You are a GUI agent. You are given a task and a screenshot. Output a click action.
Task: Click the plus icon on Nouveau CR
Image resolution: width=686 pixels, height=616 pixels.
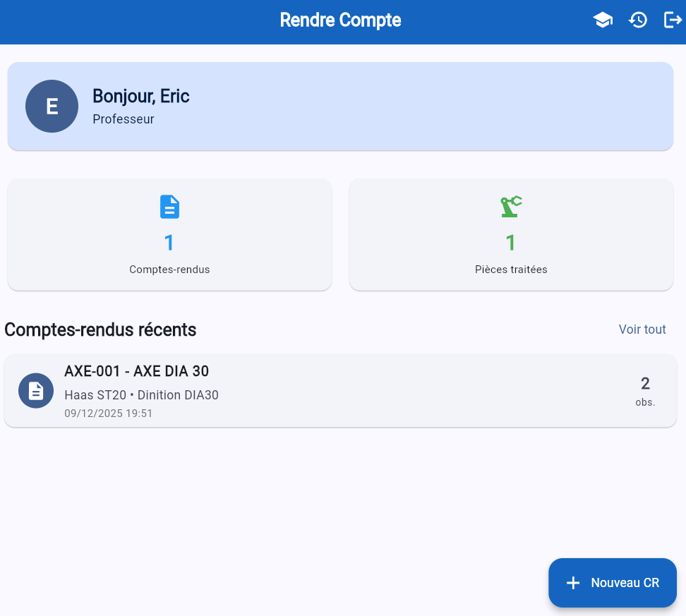(573, 583)
